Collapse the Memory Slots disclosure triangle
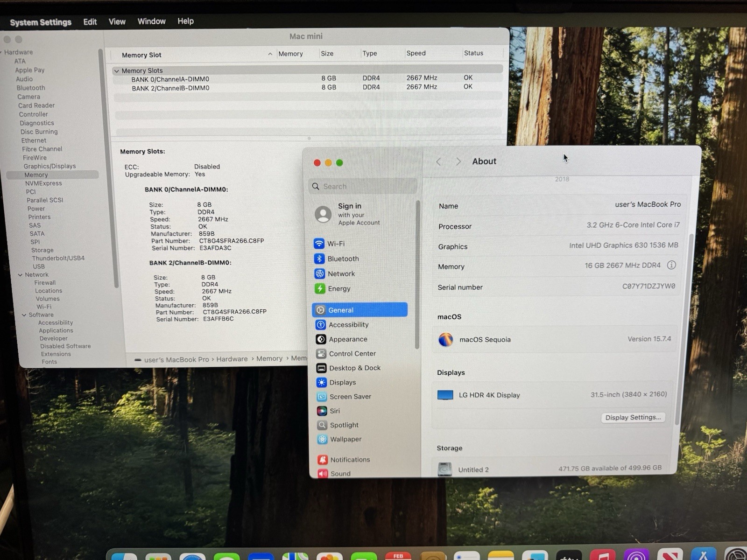The image size is (747, 560). [x=117, y=71]
